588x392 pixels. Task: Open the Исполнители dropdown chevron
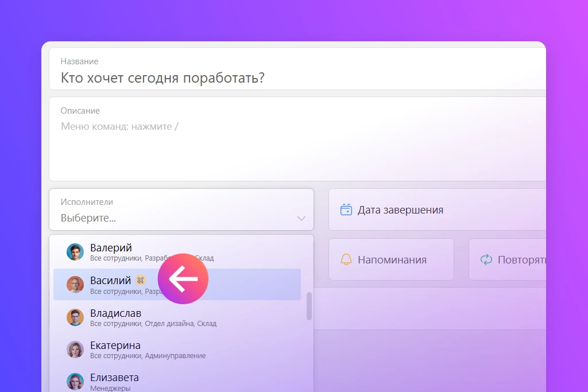point(301,219)
